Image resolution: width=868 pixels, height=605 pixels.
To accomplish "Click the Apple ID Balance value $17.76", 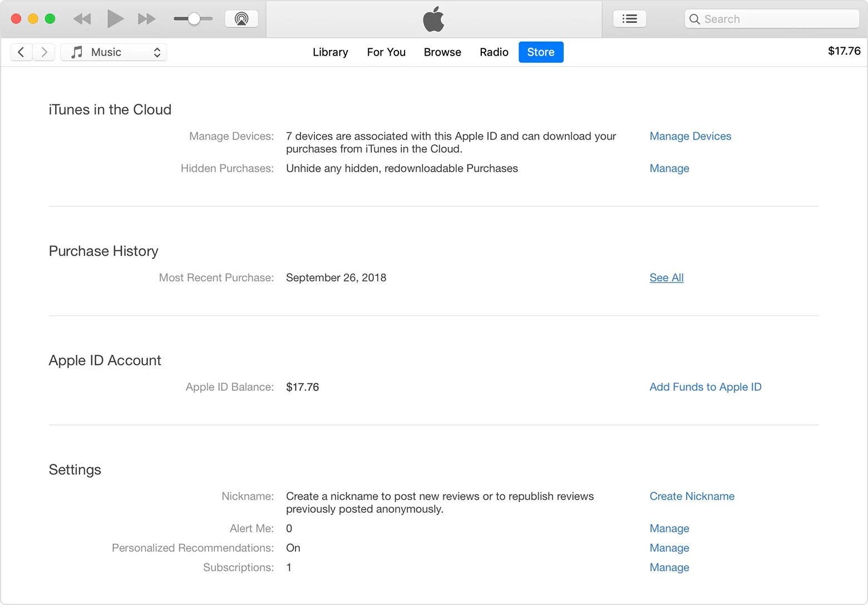I will tap(302, 387).
